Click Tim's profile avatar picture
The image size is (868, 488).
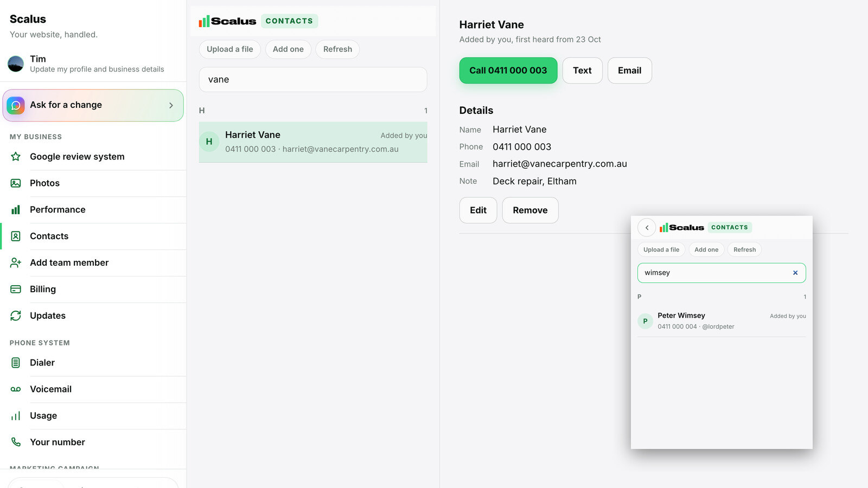pos(16,64)
